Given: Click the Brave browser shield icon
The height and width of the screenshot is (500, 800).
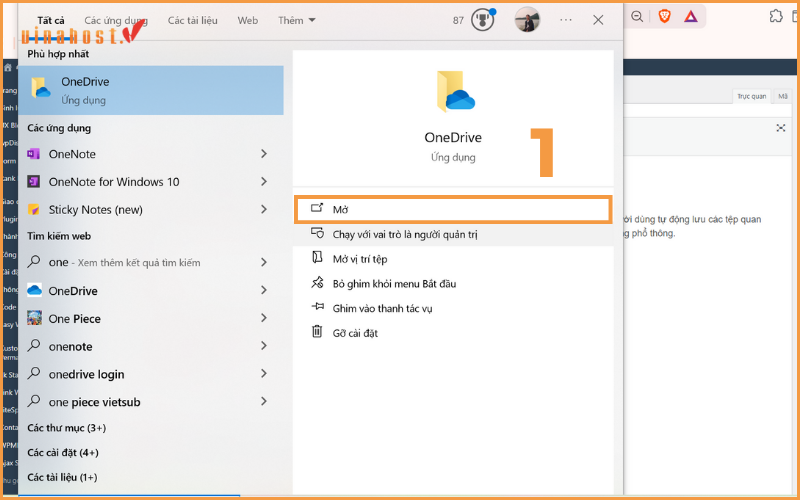Looking at the screenshot, I should click(x=666, y=16).
